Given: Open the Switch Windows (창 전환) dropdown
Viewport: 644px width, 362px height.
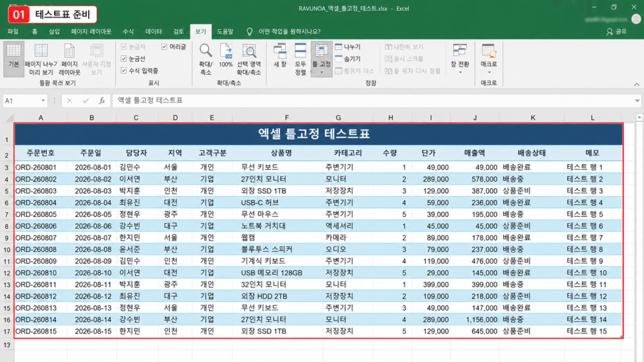Looking at the screenshot, I should (x=460, y=58).
